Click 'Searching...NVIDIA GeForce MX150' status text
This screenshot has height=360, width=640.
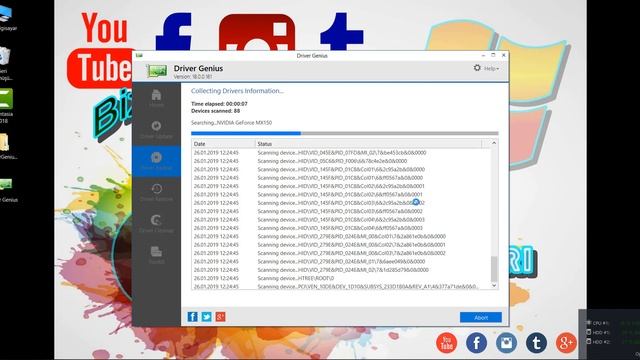tap(231, 122)
